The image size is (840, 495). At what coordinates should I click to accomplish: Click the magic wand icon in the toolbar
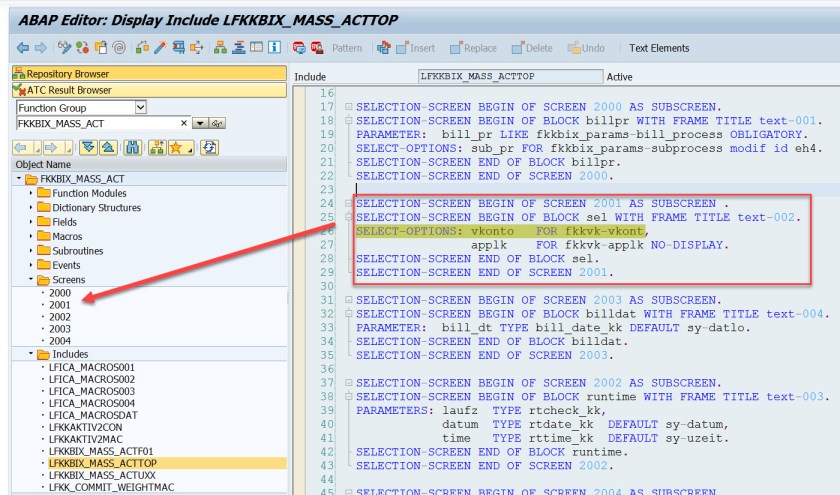coord(160,47)
